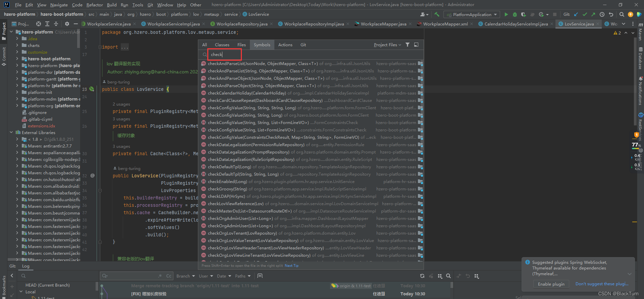Screen dimensions: 644x299
Task: Toggle match case Cc in Git log
Action: tap(169, 276)
